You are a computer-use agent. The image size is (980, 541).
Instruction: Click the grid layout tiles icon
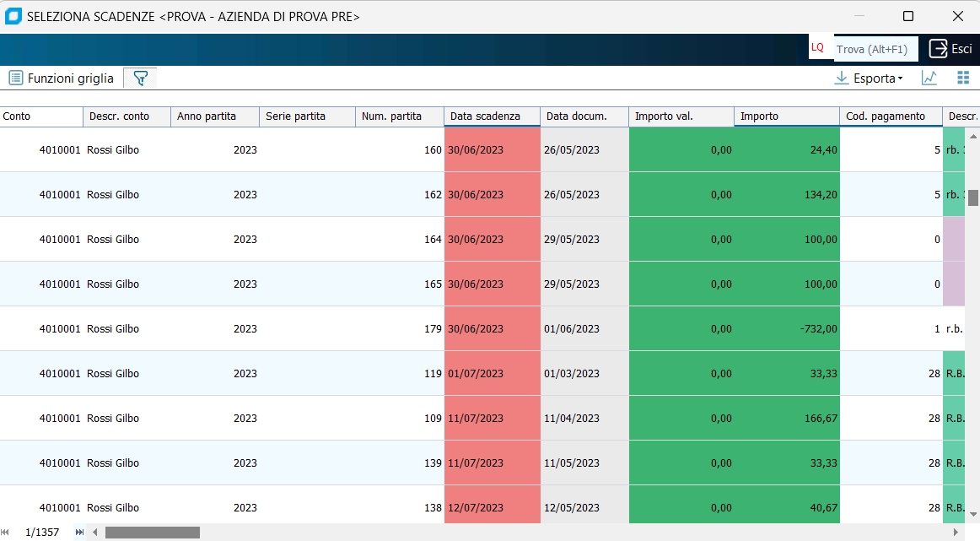tap(963, 78)
